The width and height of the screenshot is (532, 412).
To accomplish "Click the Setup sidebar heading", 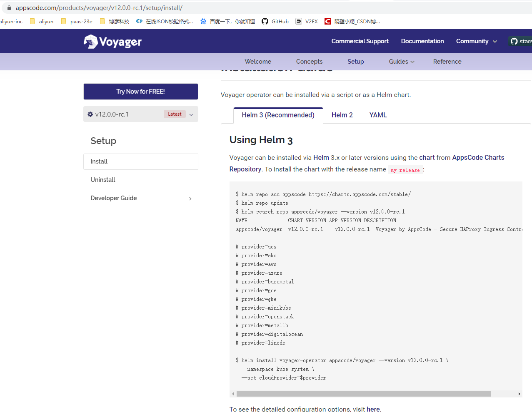I will point(103,141).
